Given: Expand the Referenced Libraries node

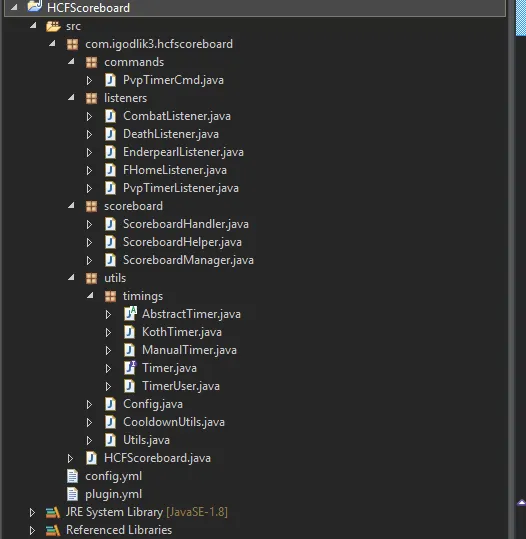Looking at the screenshot, I should pyautogui.click(x=32, y=530).
